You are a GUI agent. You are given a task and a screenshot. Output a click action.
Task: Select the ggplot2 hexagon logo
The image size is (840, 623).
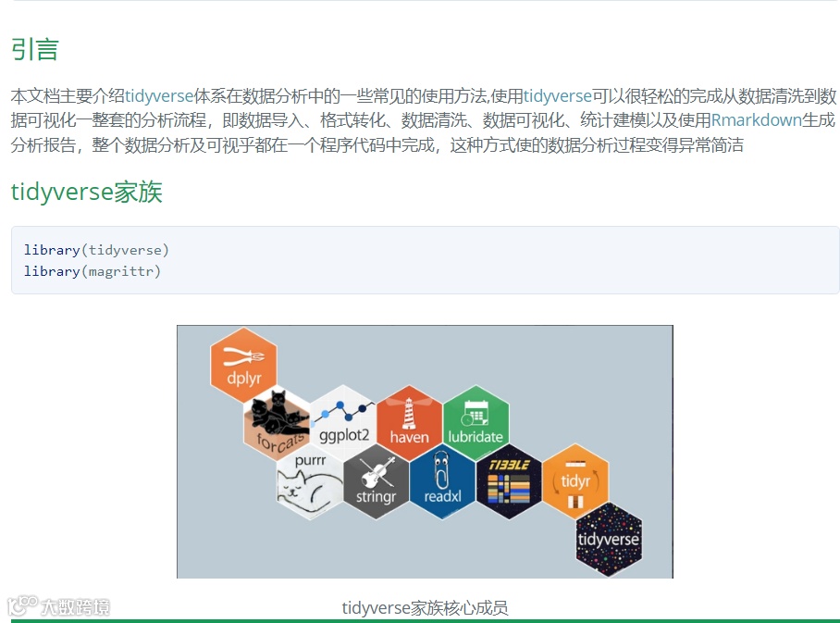click(x=343, y=422)
